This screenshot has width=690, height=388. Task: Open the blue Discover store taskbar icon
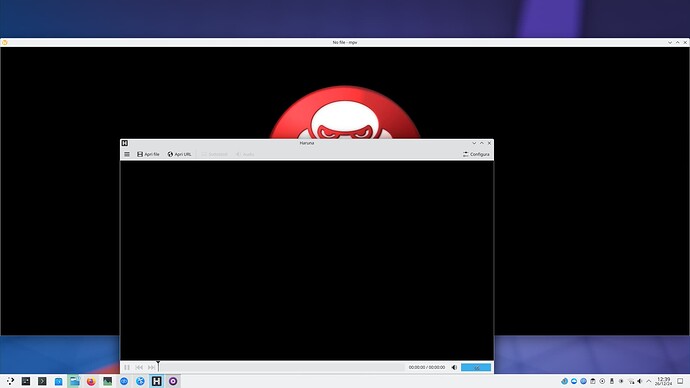coord(59,381)
